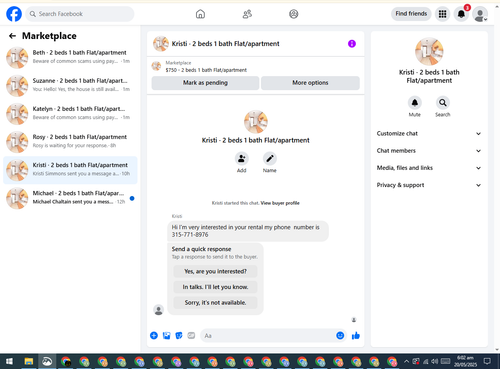Click the Search Facebook field

[80, 14]
